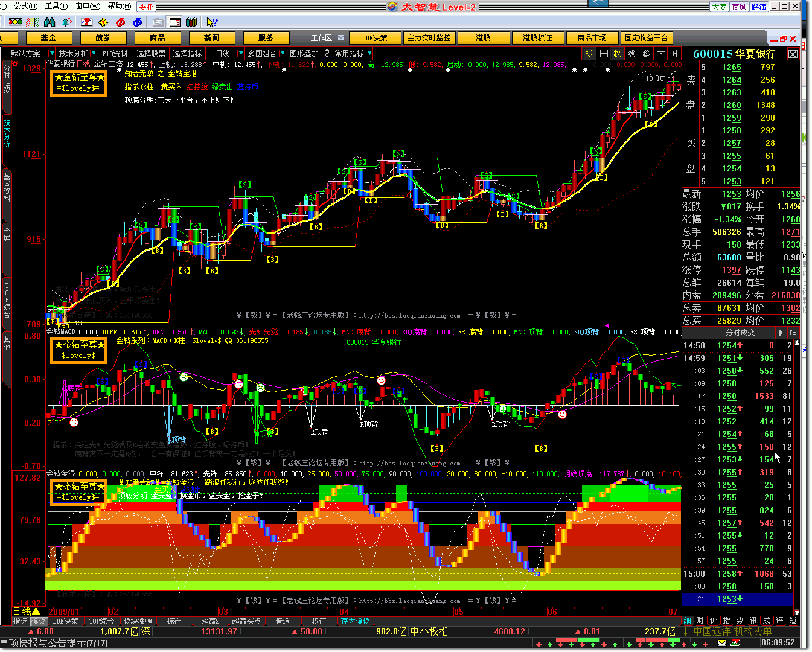Image resolution: width=812 pixels, height=652 pixels.
Task: Open the books library icon
Action: [192, 22]
